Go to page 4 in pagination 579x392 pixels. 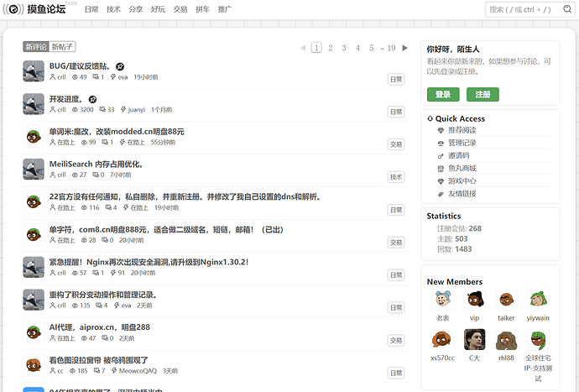(x=357, y=48)
